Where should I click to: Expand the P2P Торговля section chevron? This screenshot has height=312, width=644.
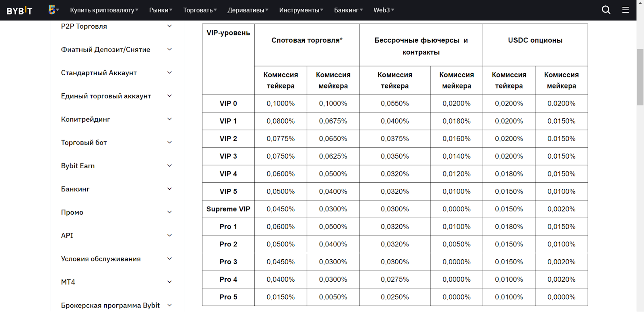169,26
